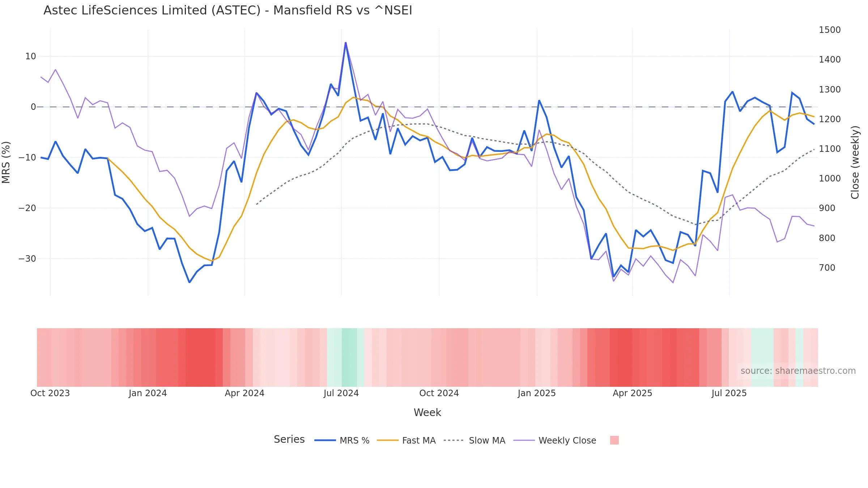The height and width of the screenshot is (488, 868).
Task: Click the MRS peak point near Jul 2024
Action: point(346,43)
